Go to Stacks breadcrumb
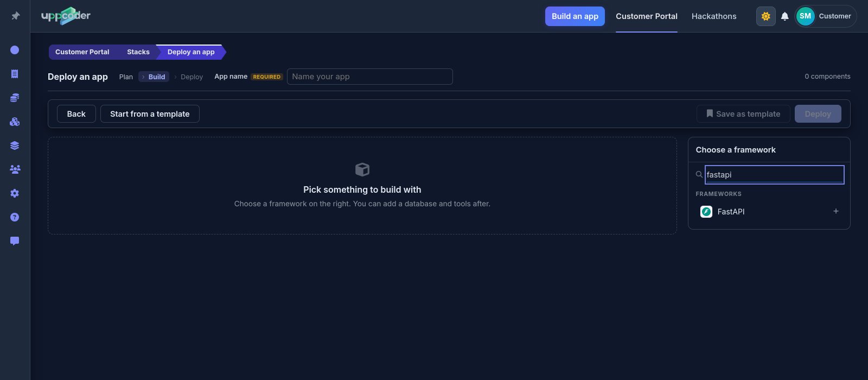The height and width of the screenshot is (380, 868). pyautogui.click(x=138, y=52)
